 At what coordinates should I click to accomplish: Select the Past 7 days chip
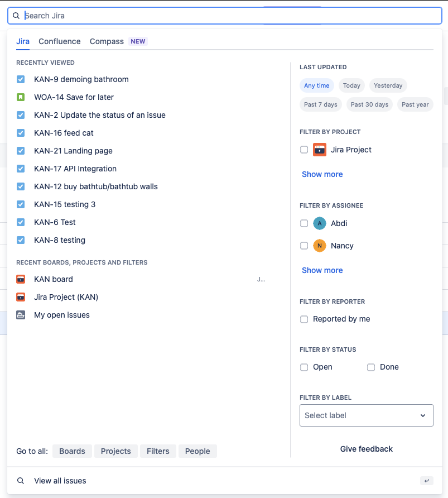click(320, 104)
